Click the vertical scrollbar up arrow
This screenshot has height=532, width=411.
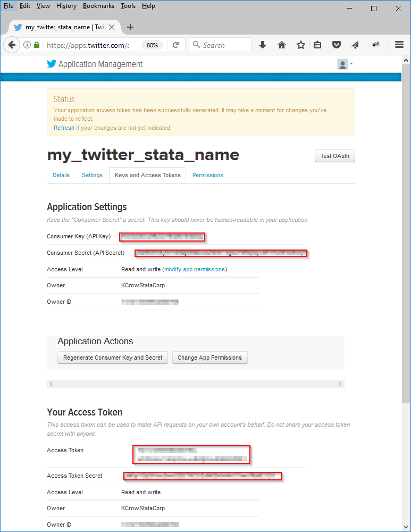[406, 60]
